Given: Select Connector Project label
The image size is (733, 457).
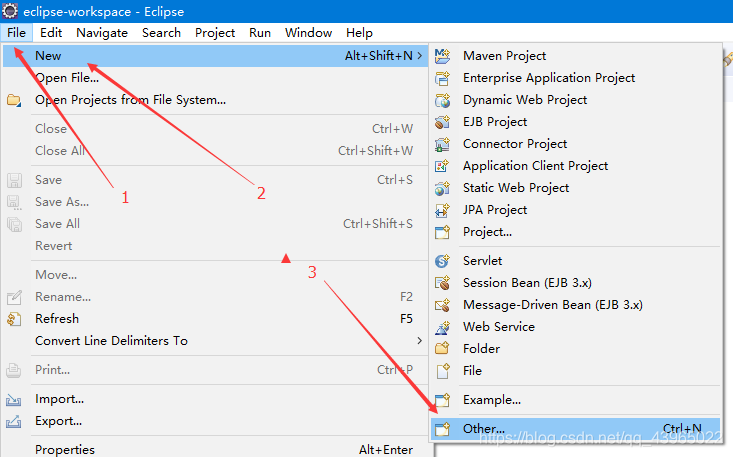Looking at the screenshot, I should [515, 143].
